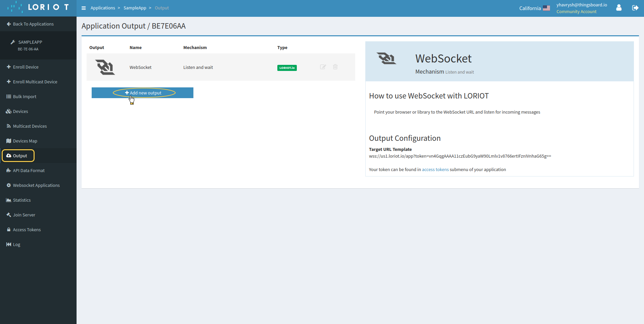The width and height of the screenshot is (644, 324).
Task: Click Listen and wait mechanism cell
Action: click(198, 67)
